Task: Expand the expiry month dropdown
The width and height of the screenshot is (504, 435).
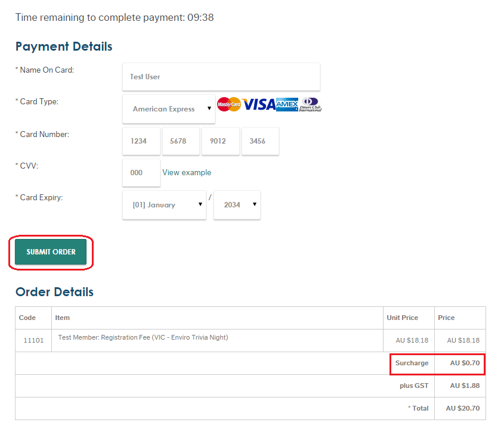Action: (164, 205)
